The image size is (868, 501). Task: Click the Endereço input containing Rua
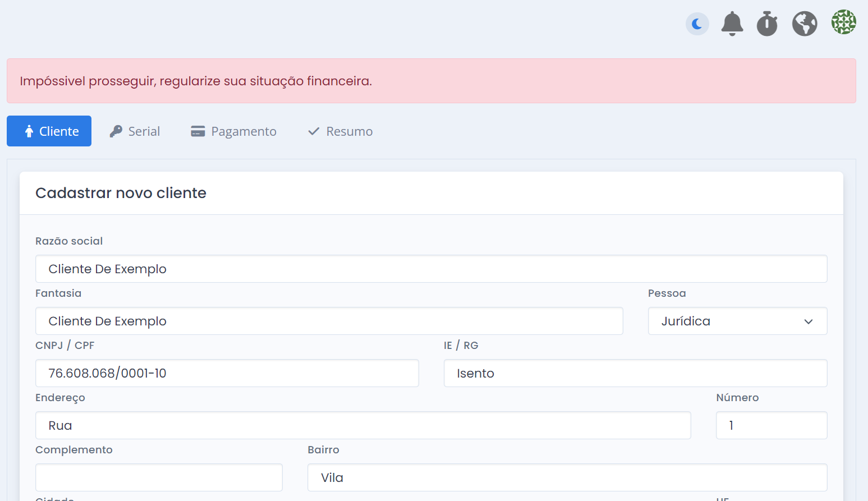tap(363, 425)
